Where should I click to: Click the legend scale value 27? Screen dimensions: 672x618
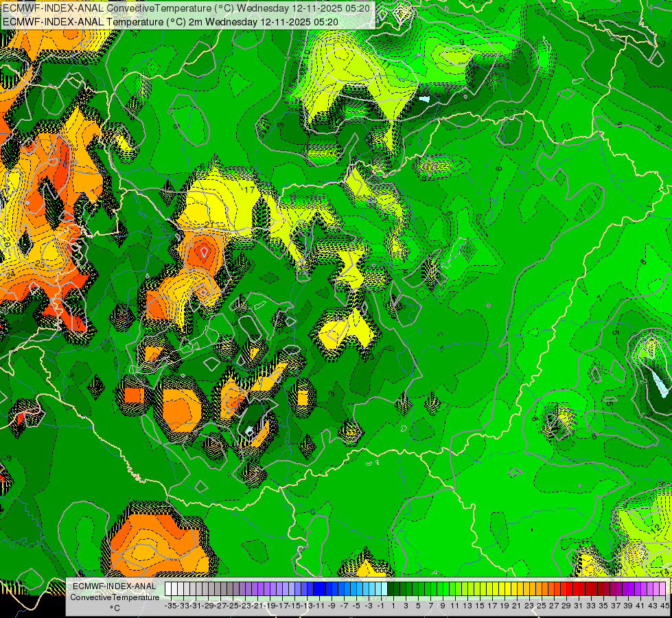[x=554, y=606]
